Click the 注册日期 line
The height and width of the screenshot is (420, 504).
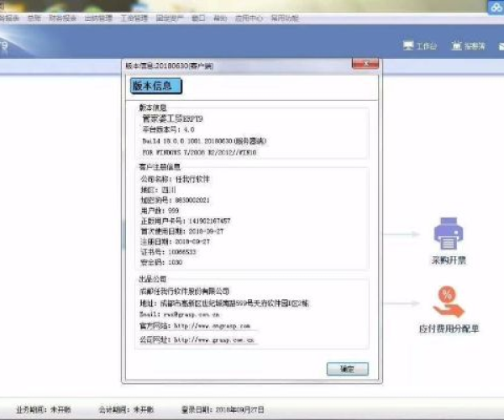click(176, 242)
